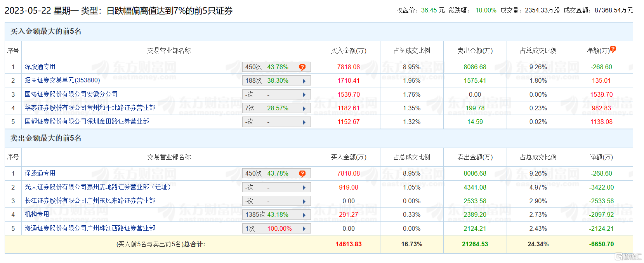Click question mark icon in first 深股通专用 buy row

click(302, 67)
